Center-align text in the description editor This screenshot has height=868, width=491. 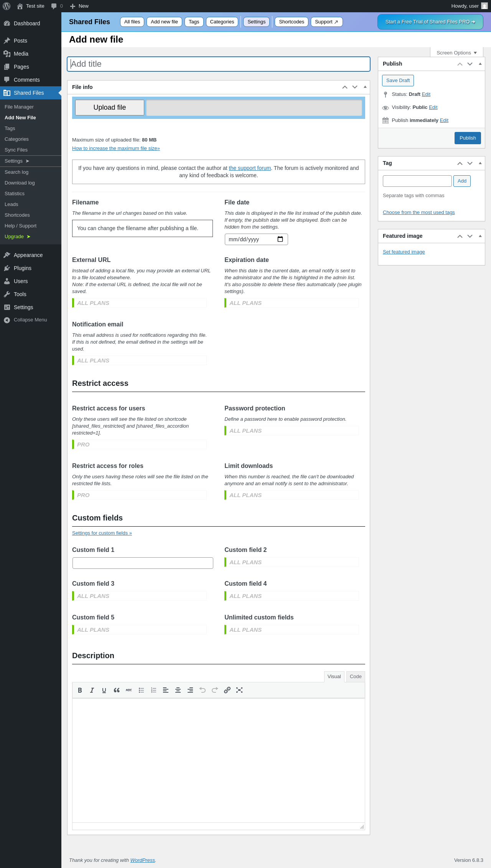[178, 690]
